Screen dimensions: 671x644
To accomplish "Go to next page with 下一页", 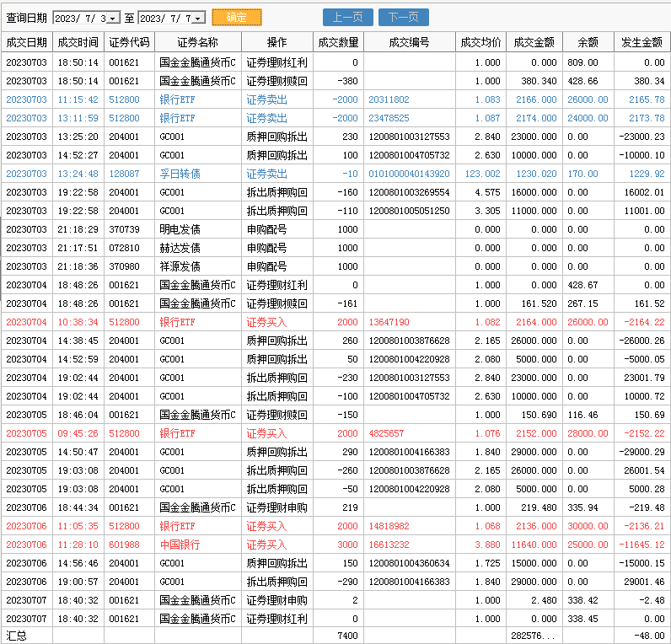I will click(403, 17).
